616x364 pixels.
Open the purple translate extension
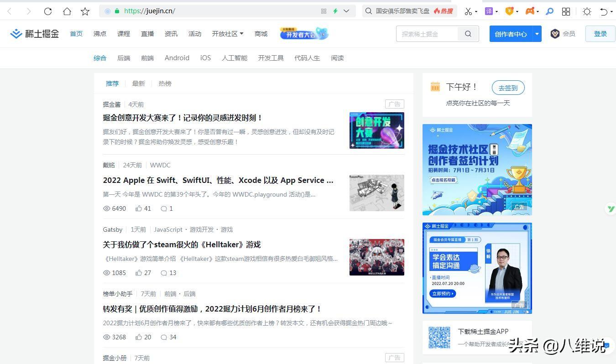pyautogui.click(x=489, y=11)
